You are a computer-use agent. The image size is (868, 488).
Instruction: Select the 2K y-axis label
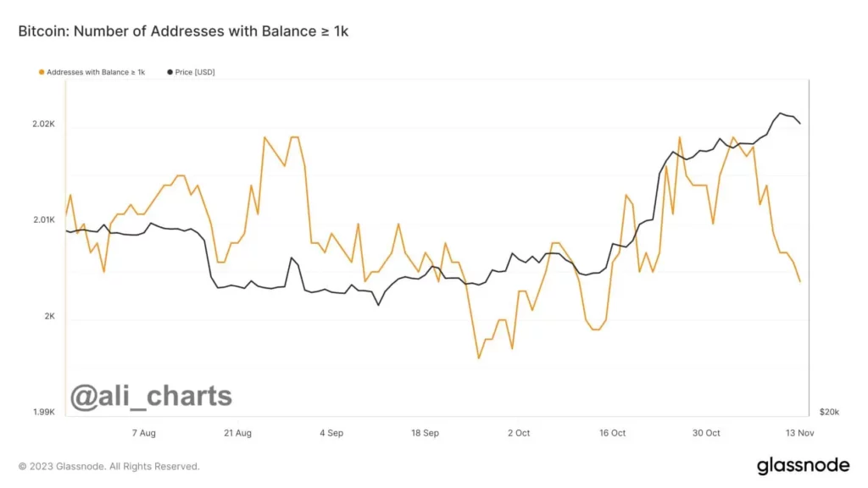(x=49, y=316)
